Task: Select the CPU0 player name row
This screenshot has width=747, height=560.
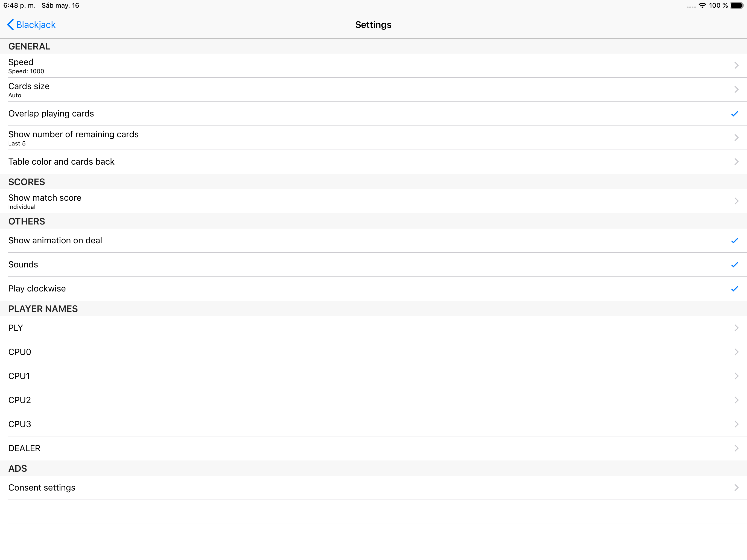Action: (20, 352)
